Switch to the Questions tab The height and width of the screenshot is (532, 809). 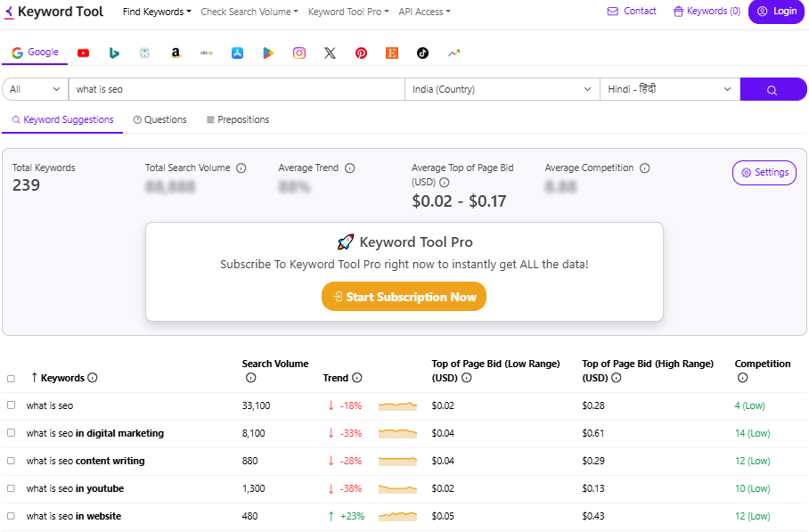[x=159, y=119]
